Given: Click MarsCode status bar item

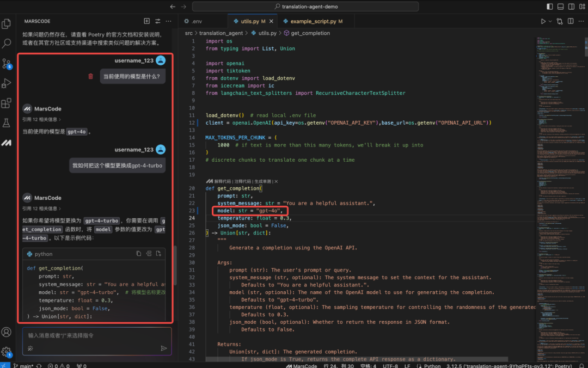Looking at the screenshot, I should point(301,366).
